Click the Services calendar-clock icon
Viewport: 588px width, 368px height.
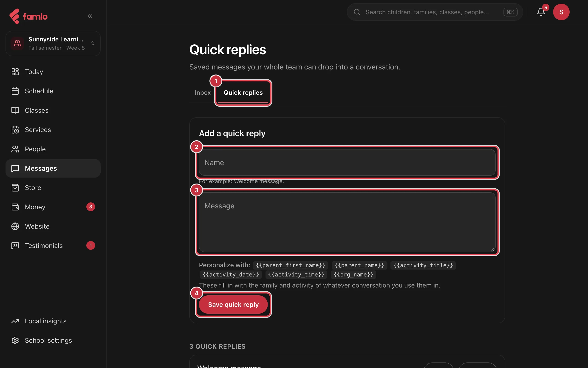click(15, 130)
